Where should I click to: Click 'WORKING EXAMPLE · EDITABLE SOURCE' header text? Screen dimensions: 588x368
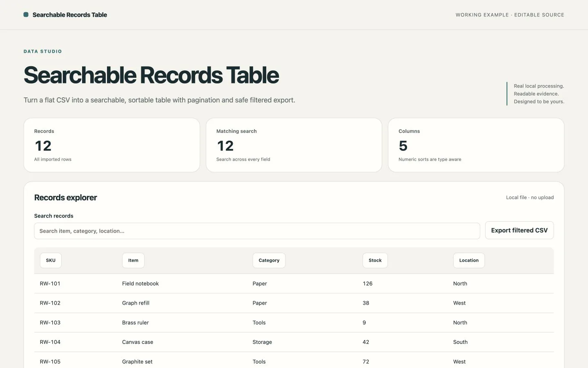coord(510,15)
